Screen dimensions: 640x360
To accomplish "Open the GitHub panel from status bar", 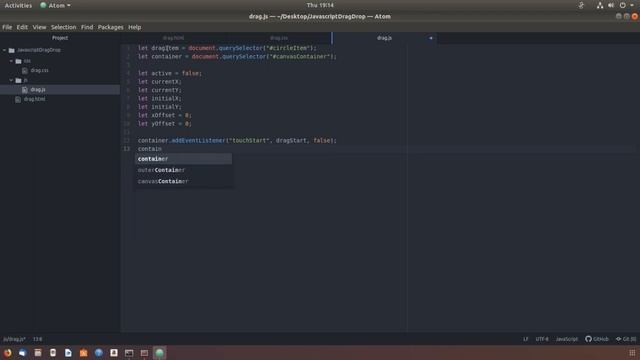I will point(597,339).
